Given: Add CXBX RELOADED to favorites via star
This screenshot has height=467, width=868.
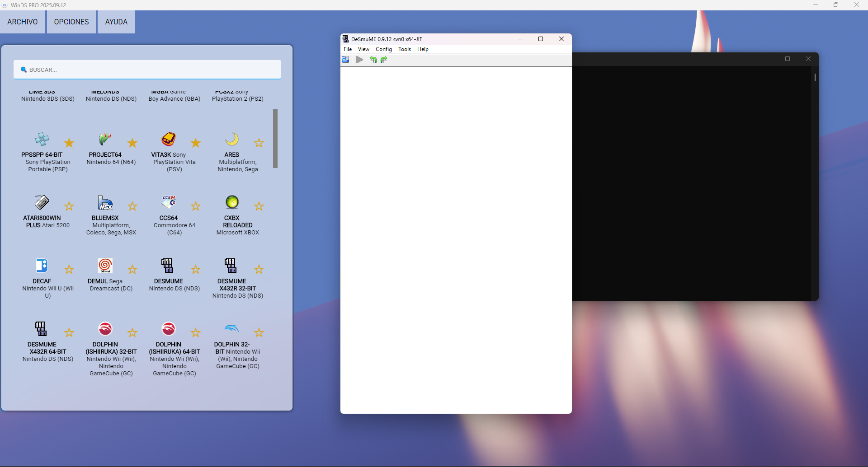Looking at the screenshot, I should coord(259,206).
